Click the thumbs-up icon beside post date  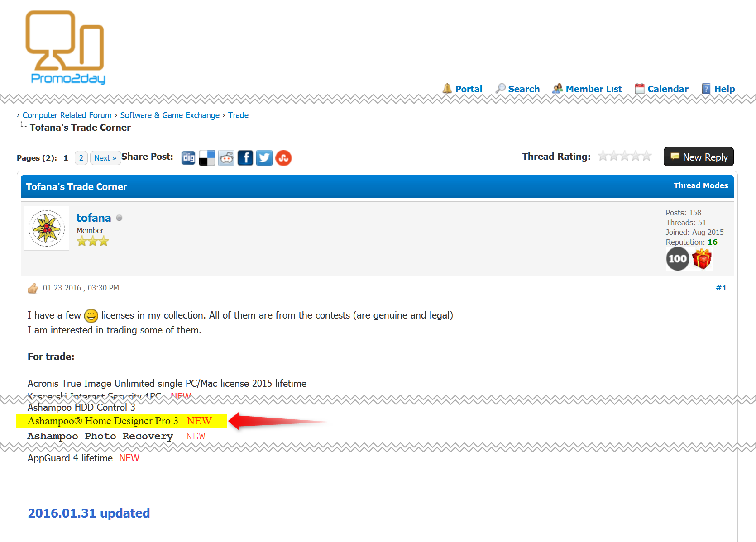pyautogui.click(x=33, y=288)
